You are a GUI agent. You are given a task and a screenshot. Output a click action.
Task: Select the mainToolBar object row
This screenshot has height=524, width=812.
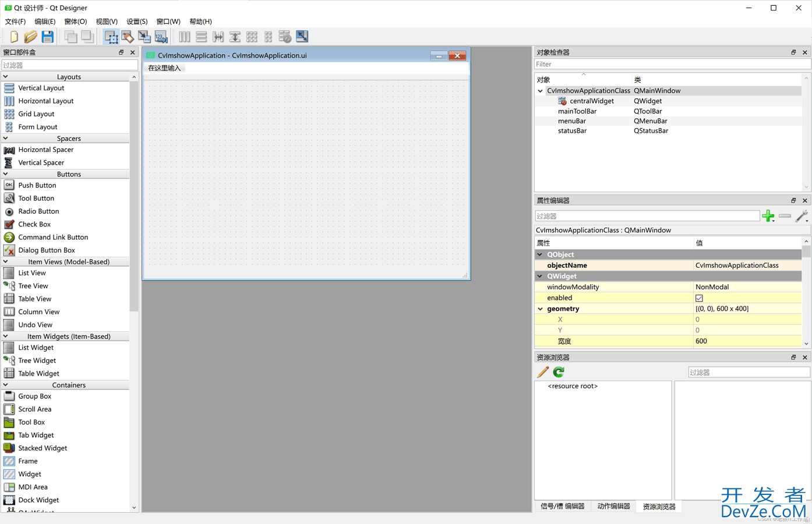coord(668,111)
